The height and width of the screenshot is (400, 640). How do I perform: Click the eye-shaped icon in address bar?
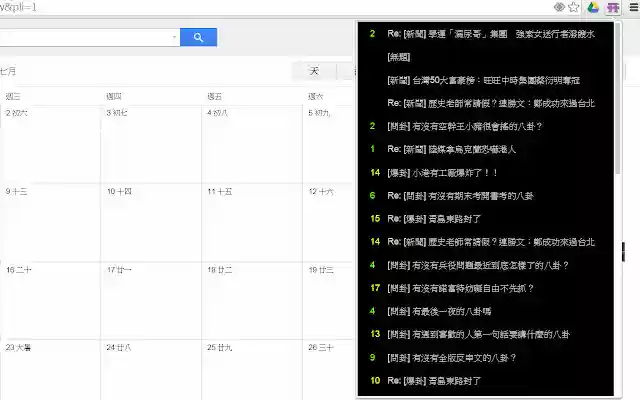[559, 7]
